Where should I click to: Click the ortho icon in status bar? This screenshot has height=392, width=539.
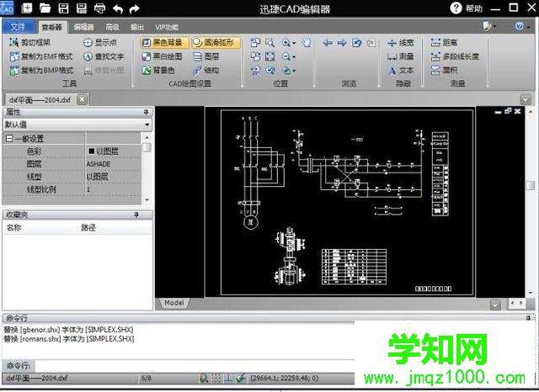[x=228, y=379]
